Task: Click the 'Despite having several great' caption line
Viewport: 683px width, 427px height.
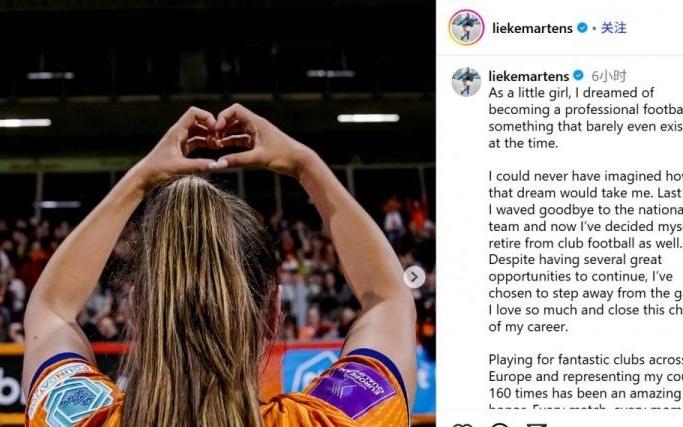Action: click(x=575, y=260)
